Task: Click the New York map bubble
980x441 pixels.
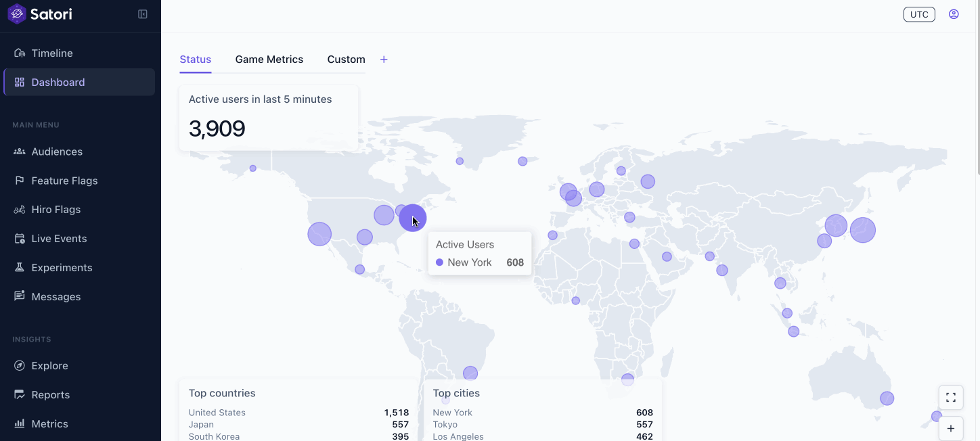Action: pos(413,218)
